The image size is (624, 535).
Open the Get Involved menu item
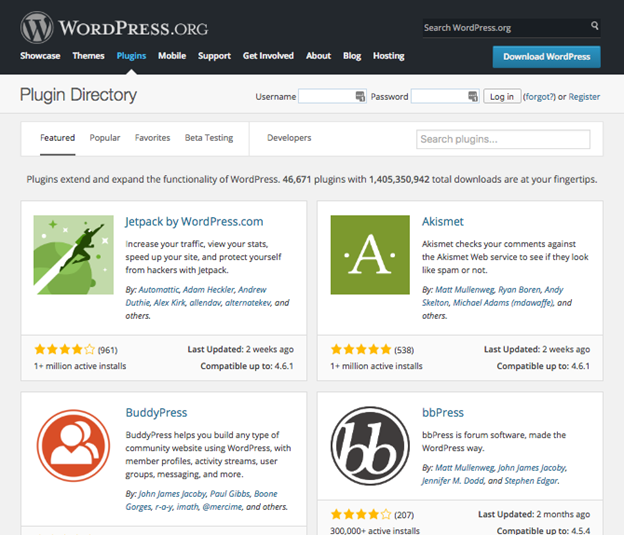tap(268, 56)
